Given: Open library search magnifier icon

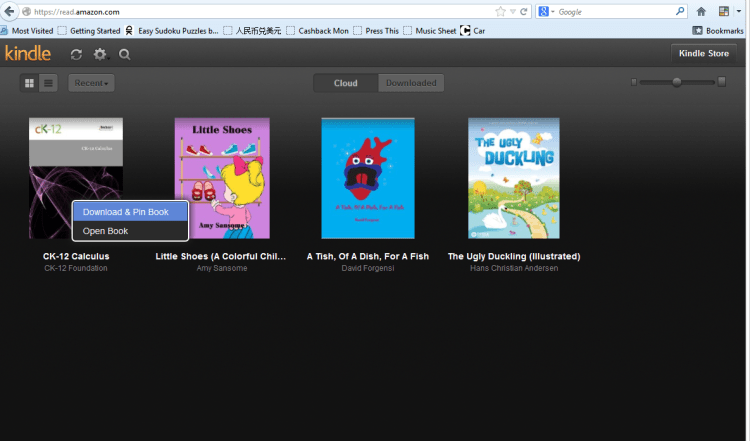Looking at the screenshot, I should 124,55.
